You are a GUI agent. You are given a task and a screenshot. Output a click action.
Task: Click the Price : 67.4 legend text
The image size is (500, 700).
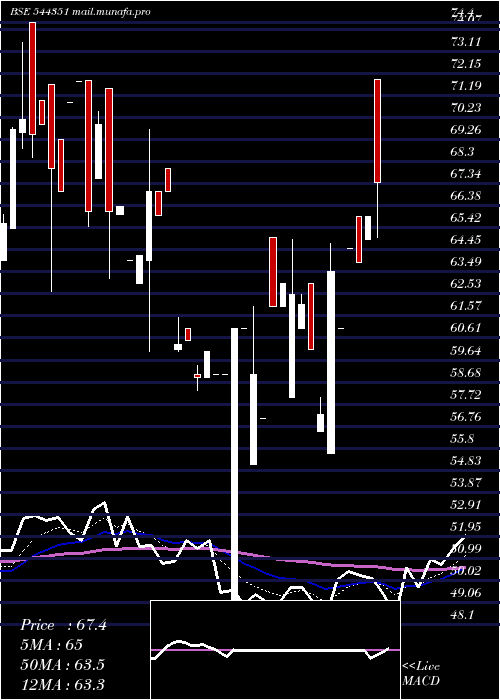pyautogui.click(x=63, y=625)
